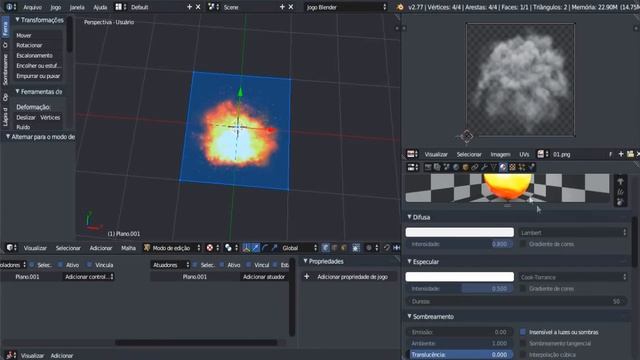Add a new scene with plus icon
Screen dimensions: 640x360
[282, 7]
